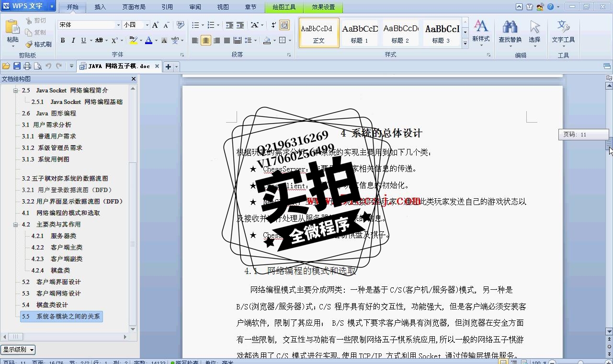
Task: Close the 文档结构图 panel
Action: 134,79
